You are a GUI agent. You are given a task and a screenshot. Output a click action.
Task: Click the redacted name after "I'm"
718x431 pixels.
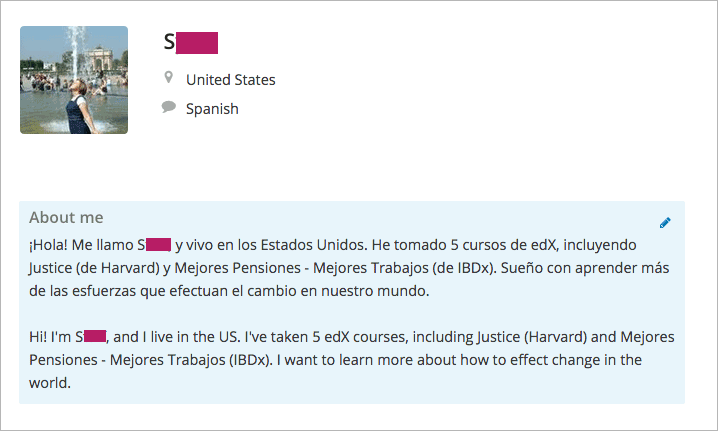click(x=95, y=336)
